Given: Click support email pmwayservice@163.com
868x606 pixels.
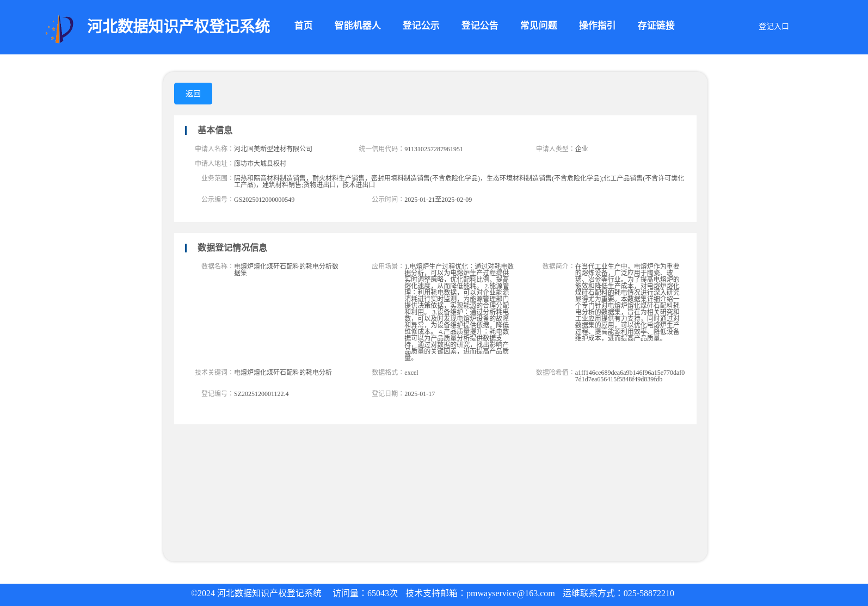Looking at the screenshot, I should [510, 593].
